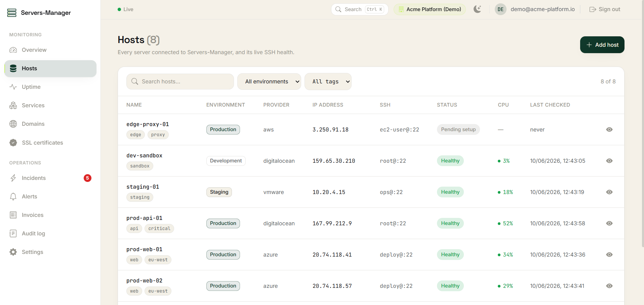The height and width of the screenshot is (305, 644).
Task: Click the Invoices document icon
Action: [x=13, y=215]
